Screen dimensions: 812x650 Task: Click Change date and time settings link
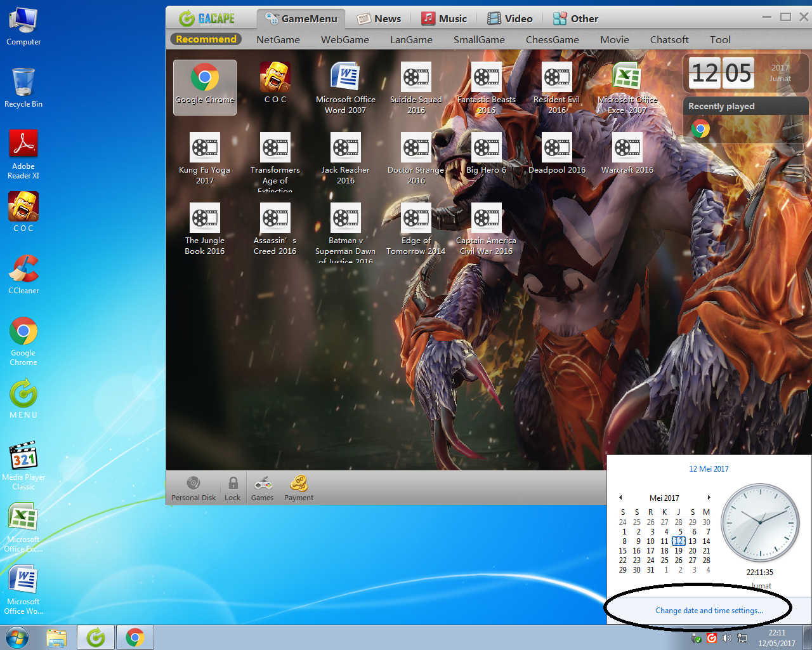(x=709, y=611)
